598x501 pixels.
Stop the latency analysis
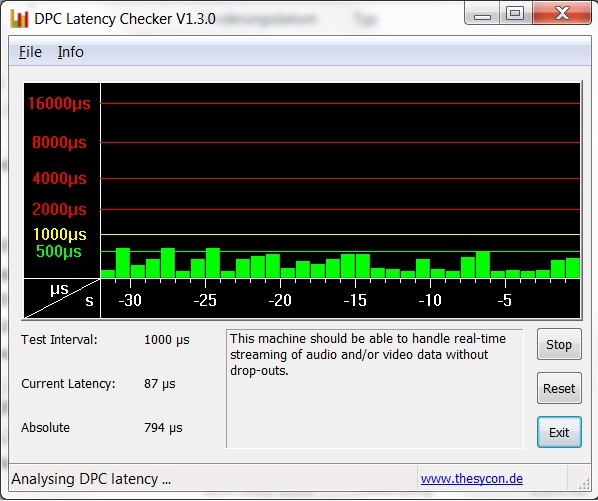tap(559, 344)
